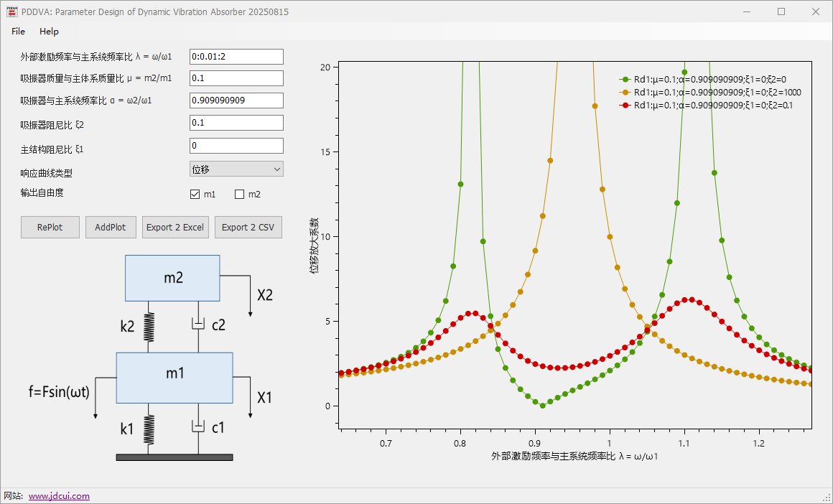Image resolution: width=833 pixels, height=504 pixels.
Task: Click the red legend marker for ξ2=0.1
Action: (x=625, y=106)
